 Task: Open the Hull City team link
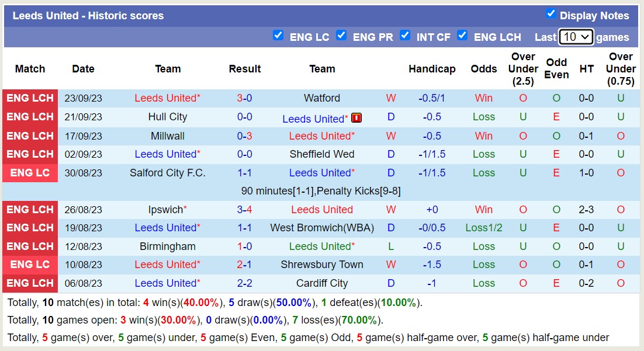[168, 116]
